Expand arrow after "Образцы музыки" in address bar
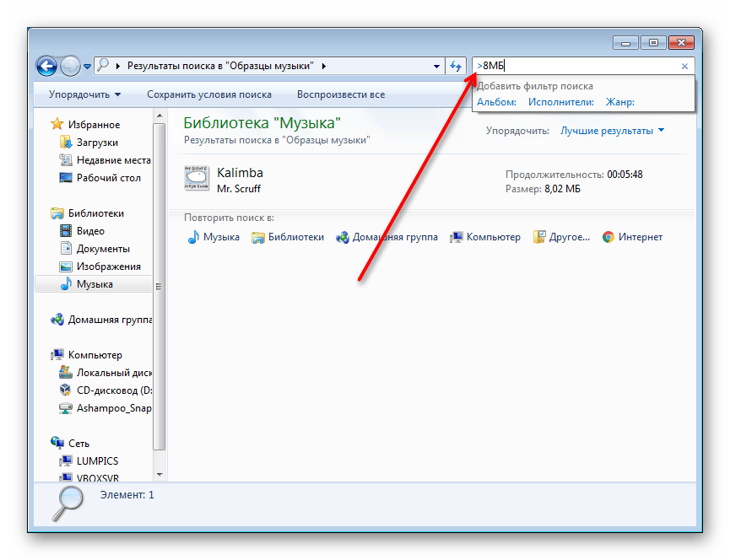730x560 pixels. tap(324, 66)
